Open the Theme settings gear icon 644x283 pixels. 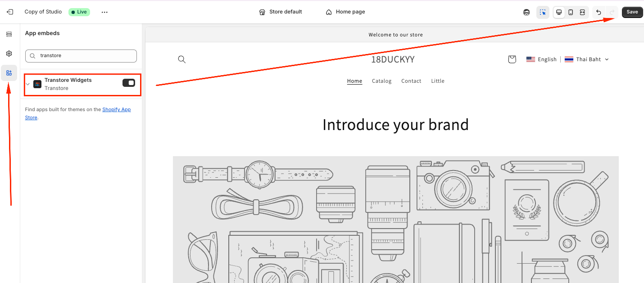(x=9, y=54)
